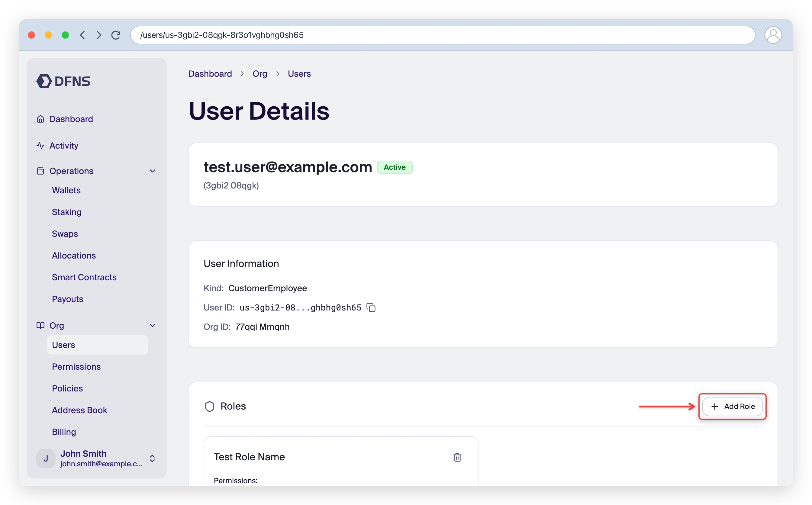Reload the page with refresh icon
The image size is (812, 505).
click(116, 35)
